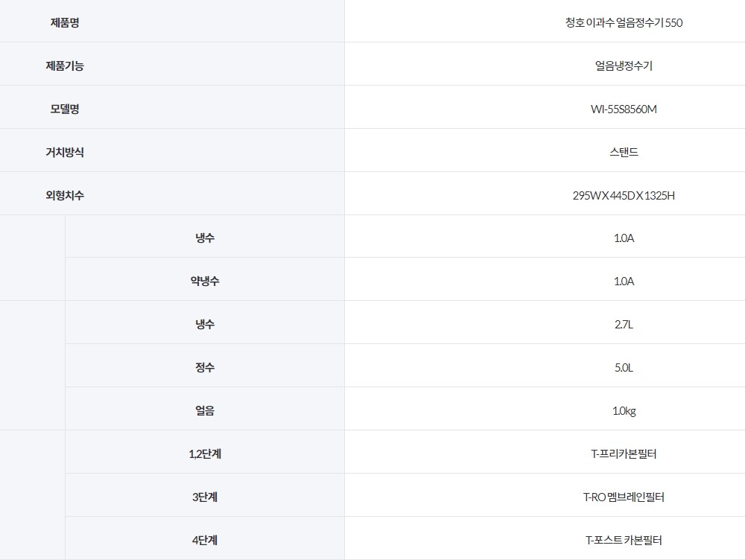The width and height of the screenshot is (745, 560).
Task: Click the 외형치수 label cell
Action: click(x=65, y=195)
